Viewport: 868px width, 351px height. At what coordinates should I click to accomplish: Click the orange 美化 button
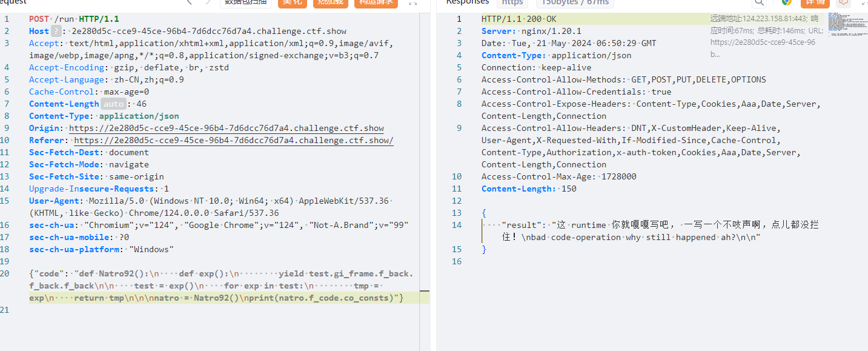(x=292, y=2)
